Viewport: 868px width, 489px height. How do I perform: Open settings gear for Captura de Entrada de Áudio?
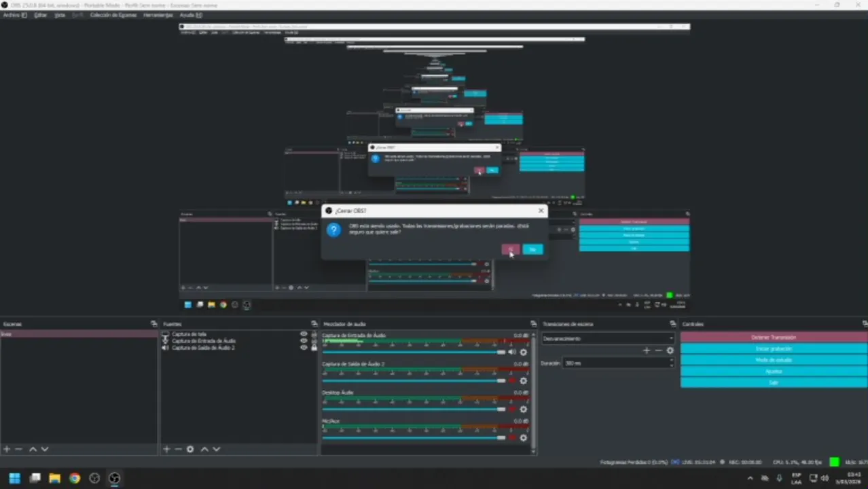pyautogui.click(x=523, y=352)
